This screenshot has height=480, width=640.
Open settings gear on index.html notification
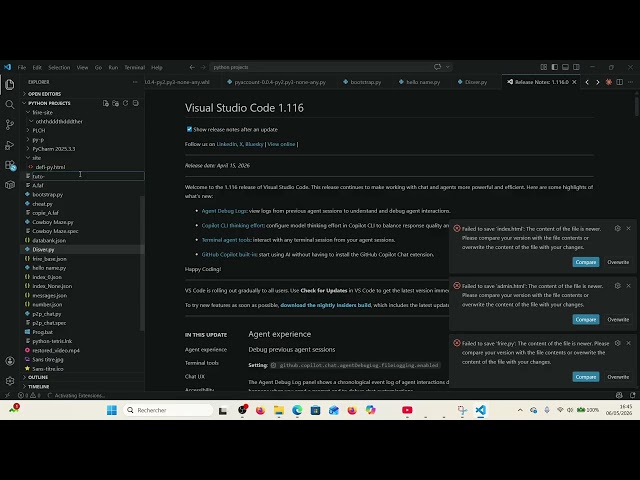pos(618,229)
